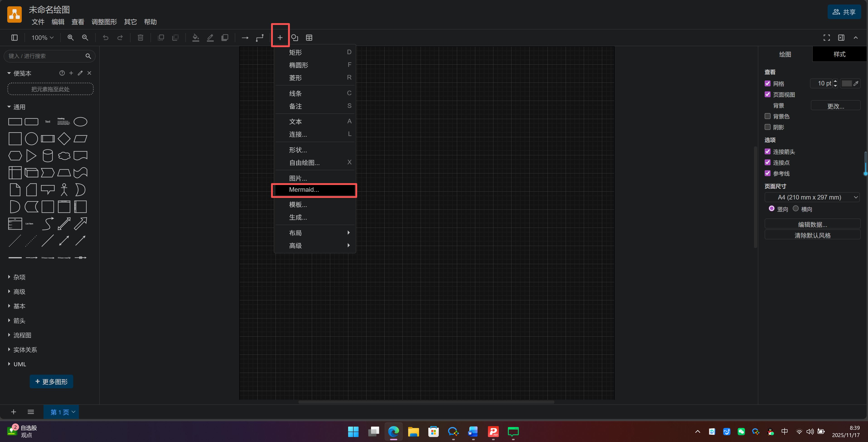Screen dimensions: 868x442
Task: Open the 调整图形 menu
Action: click(104, 22)
